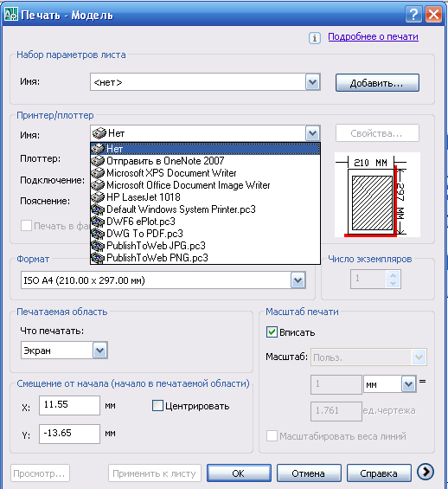Click the Y offset field containing -13.65
Viewport: 448px width, 489px height.
69,434
